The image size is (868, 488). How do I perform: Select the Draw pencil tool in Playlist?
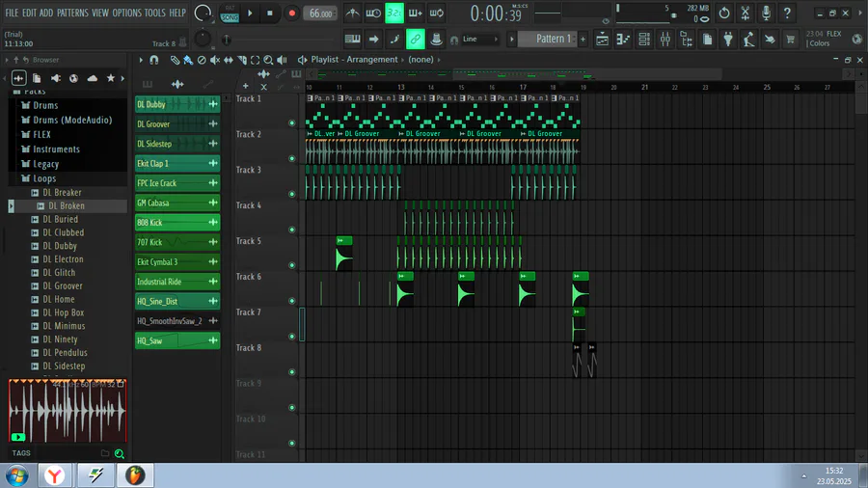click(x=175, y=60)
